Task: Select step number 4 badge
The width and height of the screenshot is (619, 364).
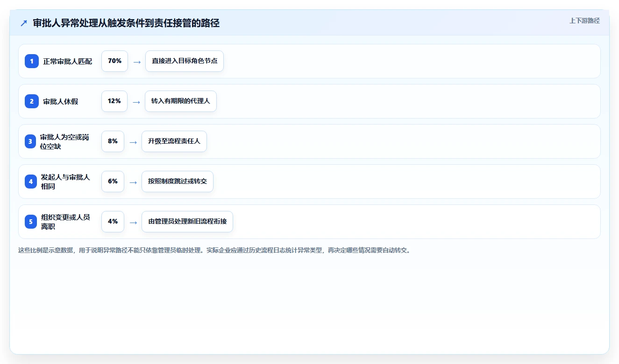Action: pos(31,182)
